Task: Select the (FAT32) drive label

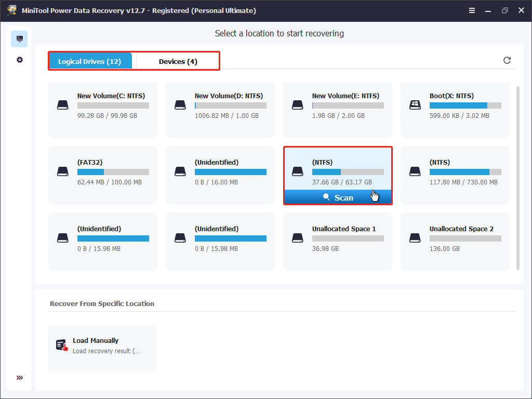Action: tap(90, 163)
